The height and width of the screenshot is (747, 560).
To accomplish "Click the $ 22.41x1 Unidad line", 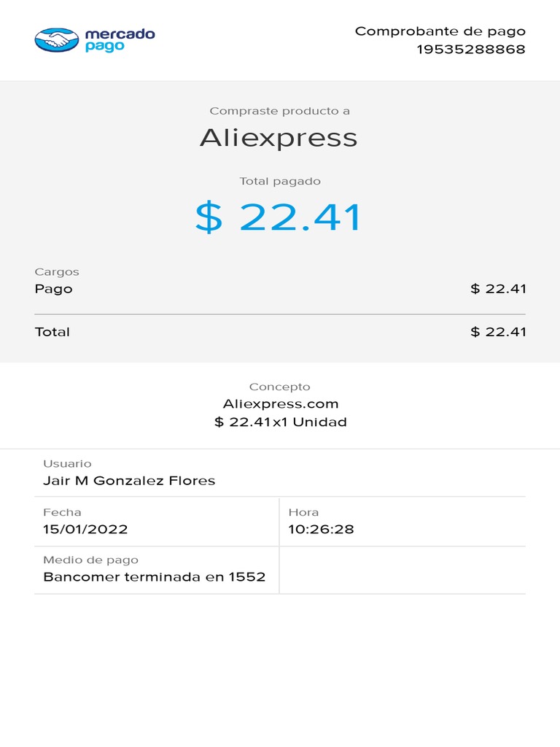I will [280, 422].
